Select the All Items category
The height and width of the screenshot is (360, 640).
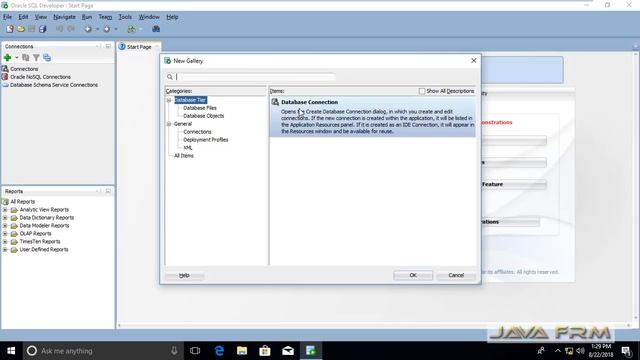(x=184, y=156)
